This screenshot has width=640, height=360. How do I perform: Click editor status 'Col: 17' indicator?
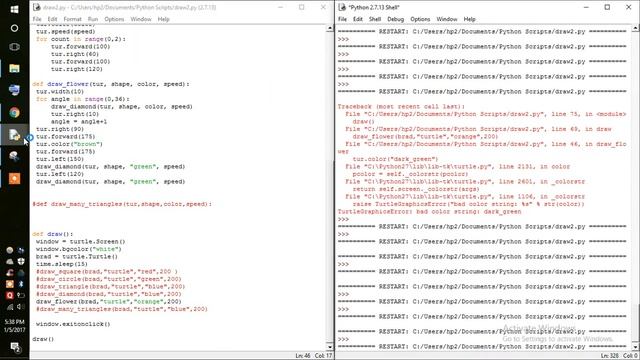pyautogui.click(x=323, y=356)
